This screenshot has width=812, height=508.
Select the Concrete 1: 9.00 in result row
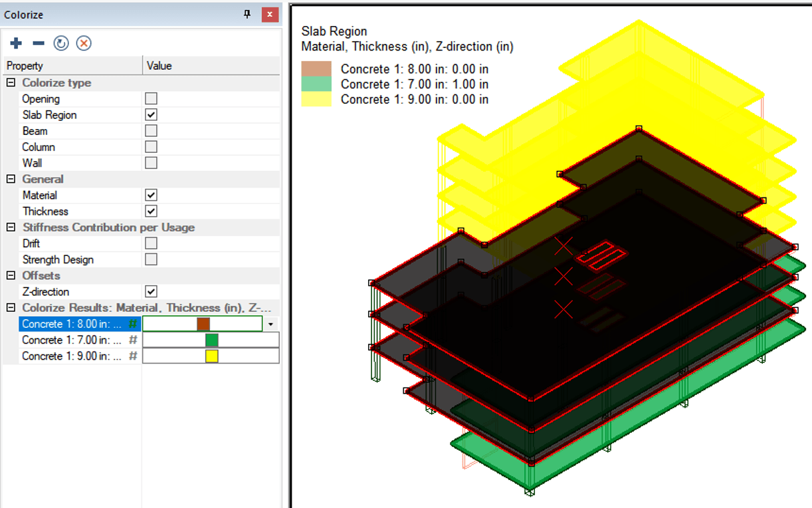(71, 356)
